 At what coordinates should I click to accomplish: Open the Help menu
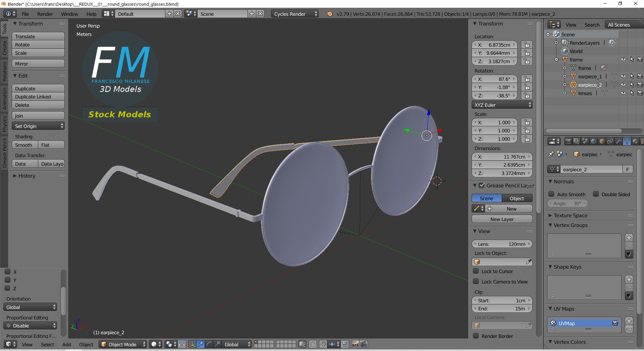tap(91, 14)
